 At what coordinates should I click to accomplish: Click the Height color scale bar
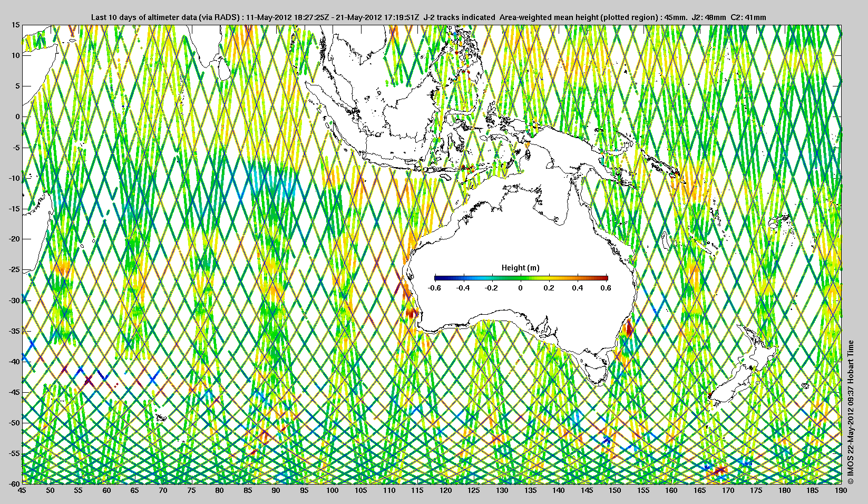click(521, 278)
